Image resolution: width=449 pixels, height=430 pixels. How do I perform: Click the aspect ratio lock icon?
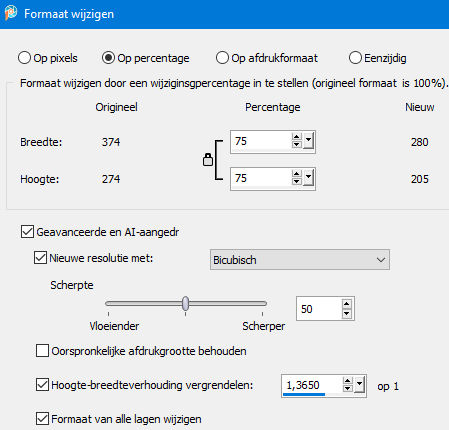pos(208,160)
